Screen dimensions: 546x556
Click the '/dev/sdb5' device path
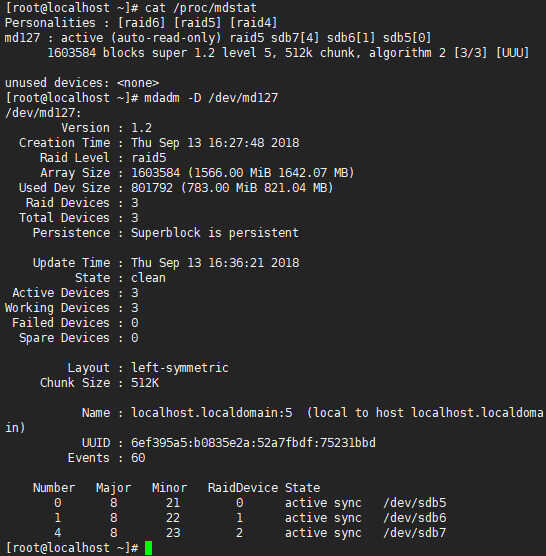[x=414, y=503]
